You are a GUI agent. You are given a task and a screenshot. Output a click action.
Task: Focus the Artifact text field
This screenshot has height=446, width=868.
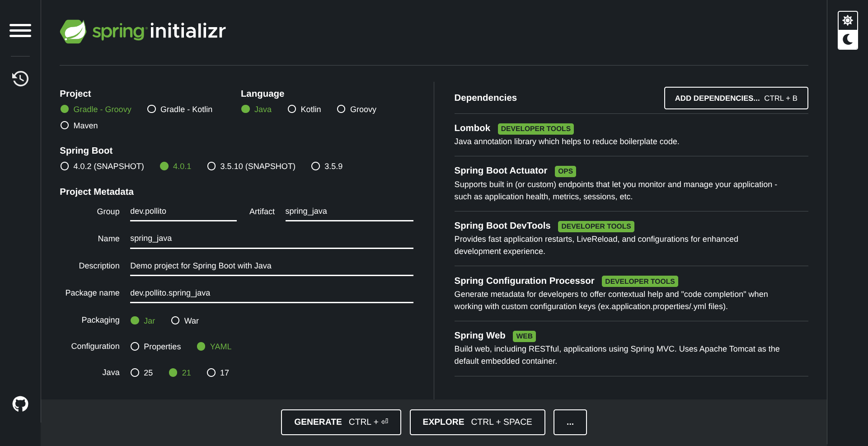pos(349,211)
